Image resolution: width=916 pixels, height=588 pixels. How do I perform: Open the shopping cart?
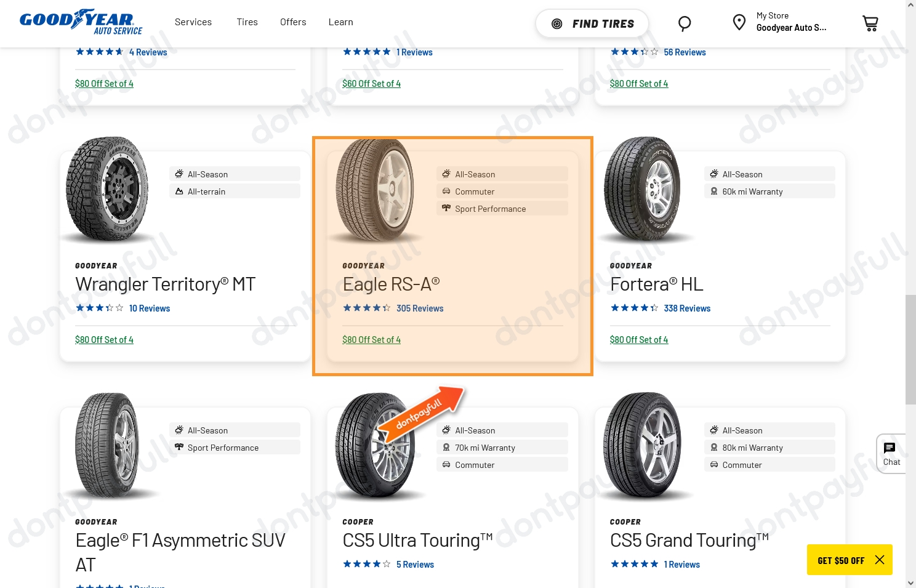870,23
